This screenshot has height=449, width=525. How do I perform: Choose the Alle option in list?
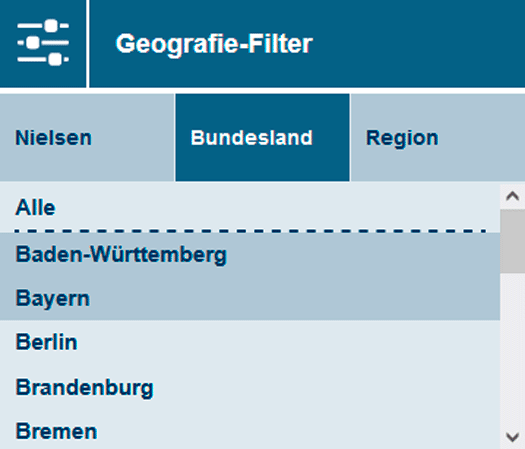tap(250, 207)
